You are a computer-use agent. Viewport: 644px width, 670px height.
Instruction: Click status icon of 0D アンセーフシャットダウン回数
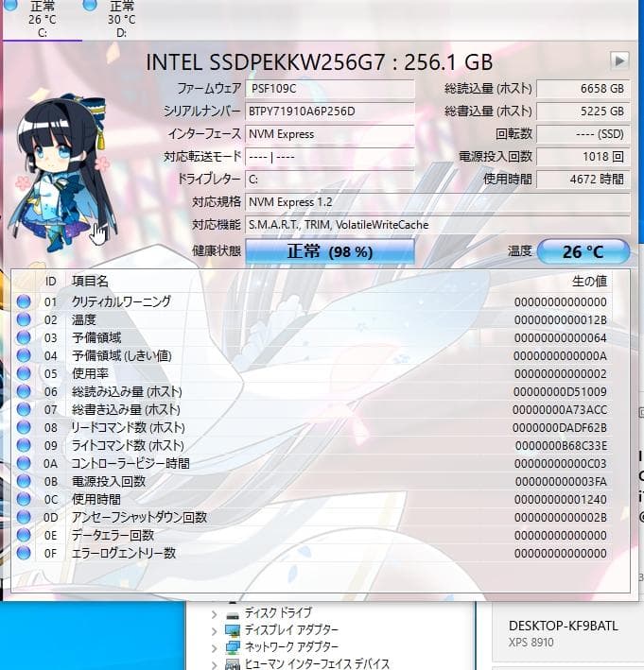tap(24, 517)
